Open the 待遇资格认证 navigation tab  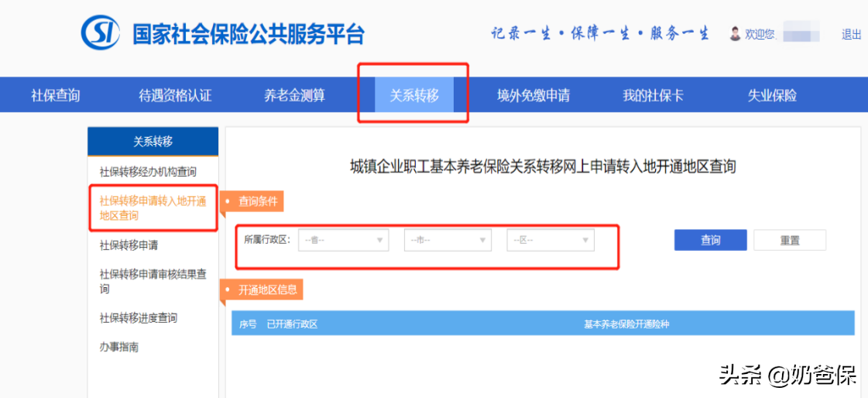(x=175, y=95)
